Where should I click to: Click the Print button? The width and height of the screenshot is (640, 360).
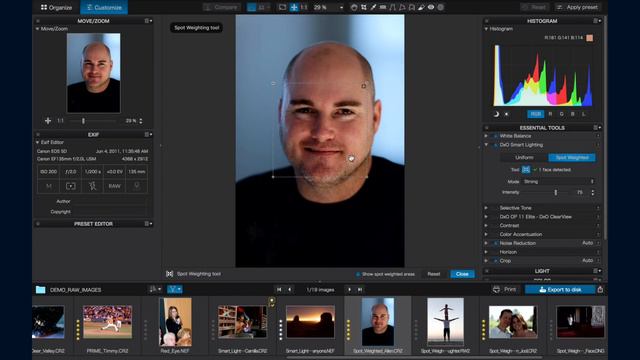(x=505, y=289)
